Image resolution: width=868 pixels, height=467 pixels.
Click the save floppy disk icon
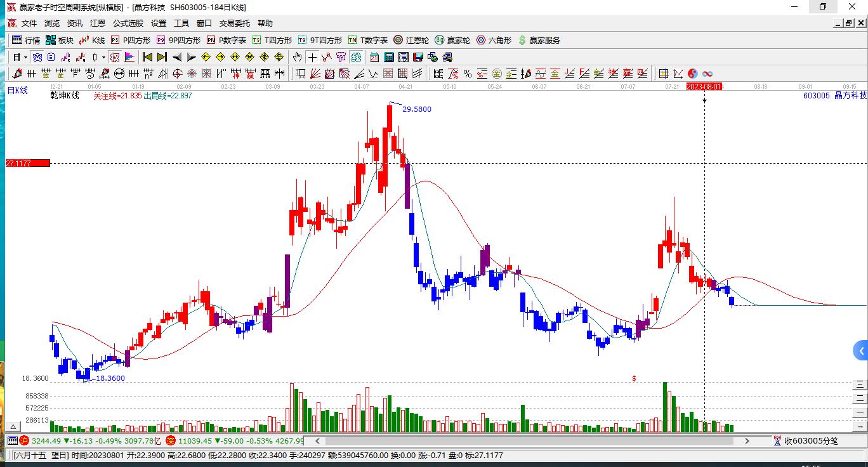[418, 57]
